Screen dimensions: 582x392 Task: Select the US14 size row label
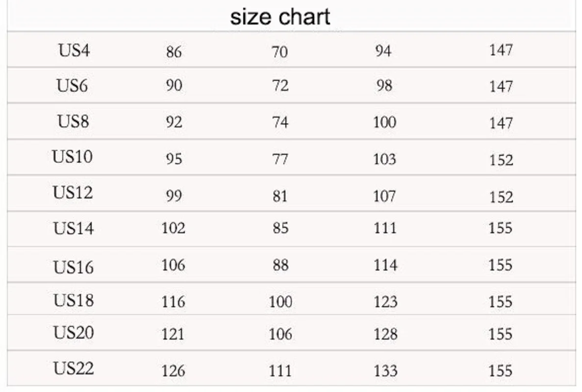(73, 228)
